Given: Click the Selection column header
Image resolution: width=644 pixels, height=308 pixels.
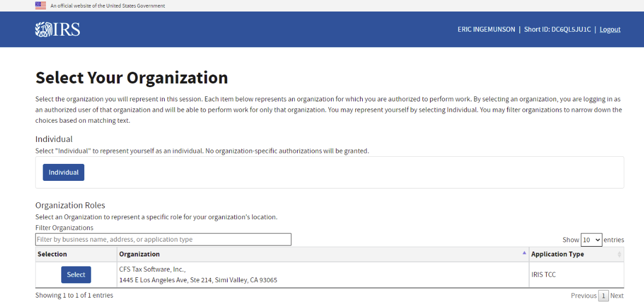Looking at the screenshot, I should [52, 254].
